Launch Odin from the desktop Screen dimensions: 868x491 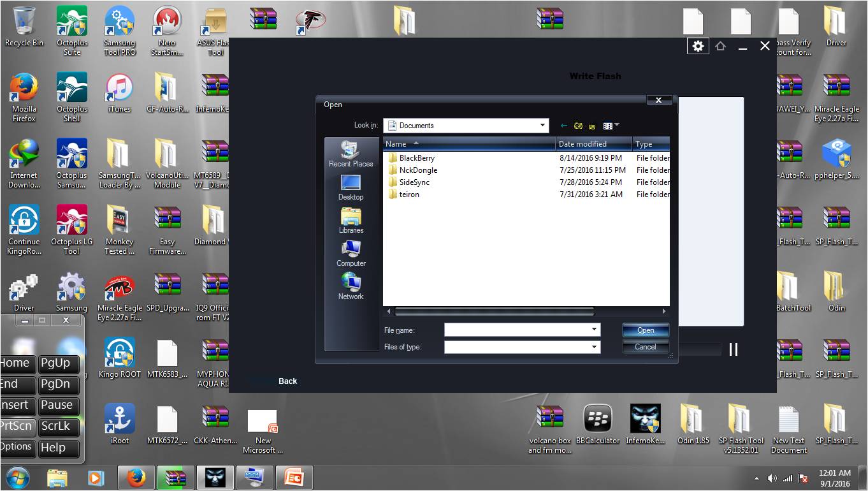click(835, 290)
